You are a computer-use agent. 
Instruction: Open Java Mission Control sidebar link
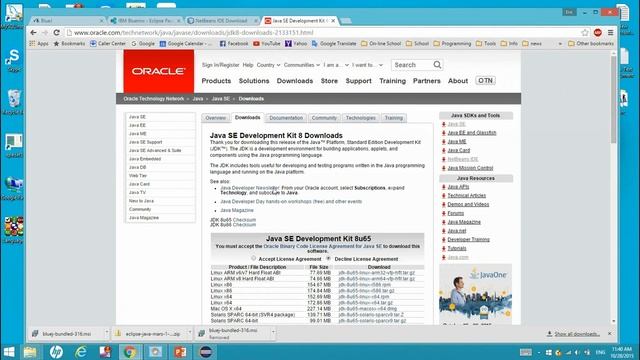click(x=470, y=168)
